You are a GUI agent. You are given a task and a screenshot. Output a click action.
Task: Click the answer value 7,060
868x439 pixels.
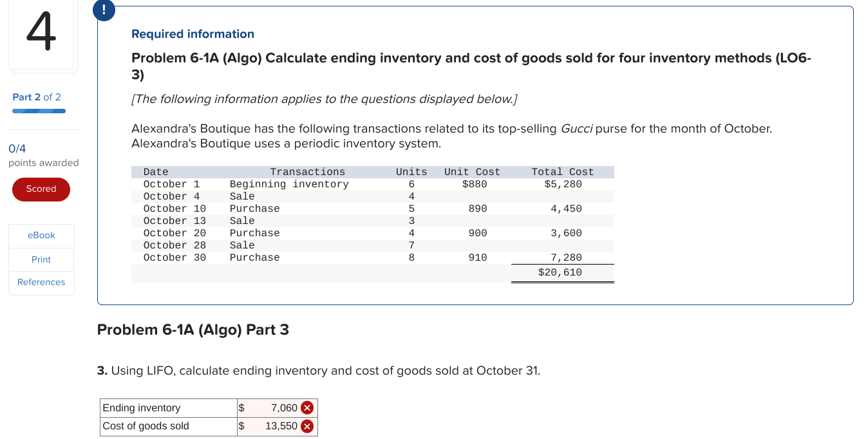point(284,407)
